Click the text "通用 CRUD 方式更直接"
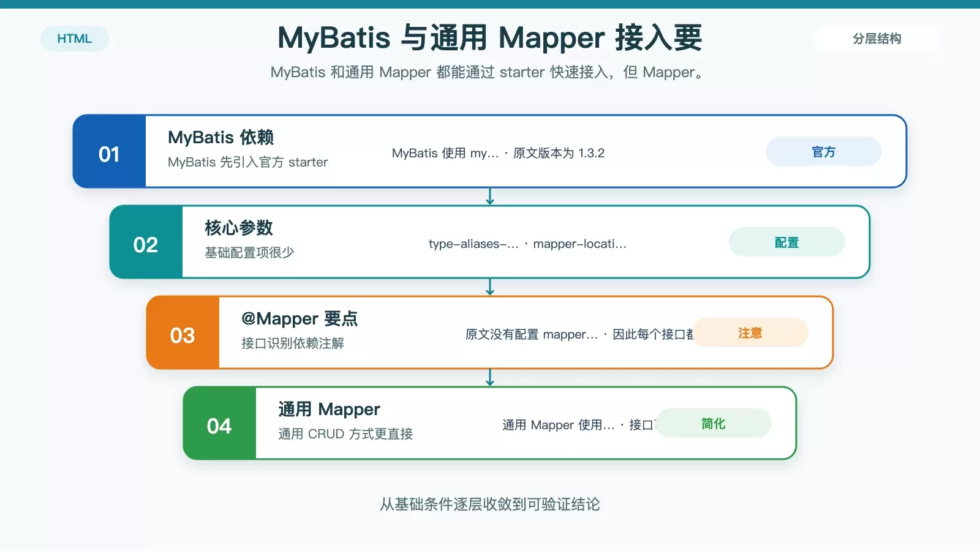The image size is (980, 551). coord(345,434)
